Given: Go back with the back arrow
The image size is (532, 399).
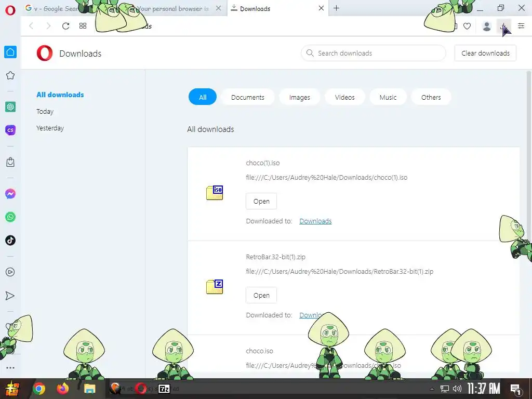Looking at the screenshot, I should (x=31, y=26).
